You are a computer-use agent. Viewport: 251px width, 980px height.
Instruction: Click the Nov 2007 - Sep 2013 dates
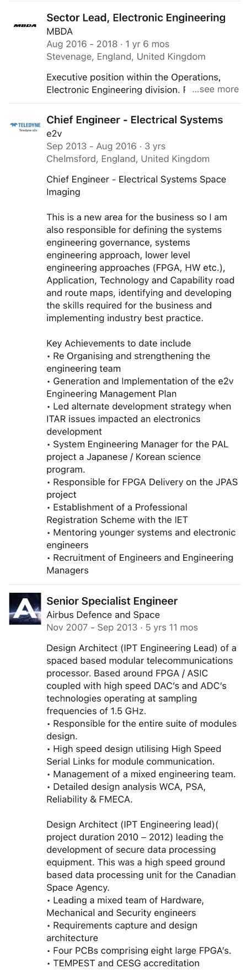tap(92, 627)
